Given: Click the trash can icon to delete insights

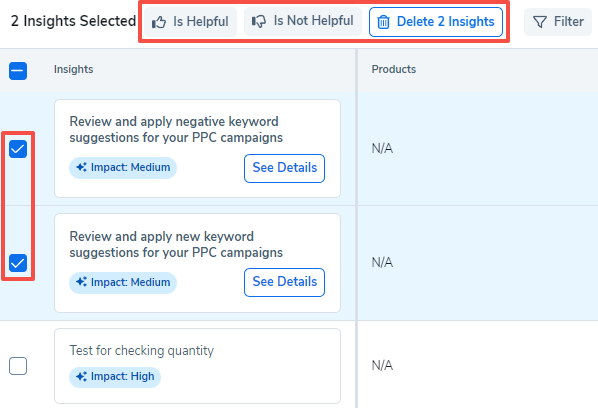Looking at the screenshot, I should 383,22.
